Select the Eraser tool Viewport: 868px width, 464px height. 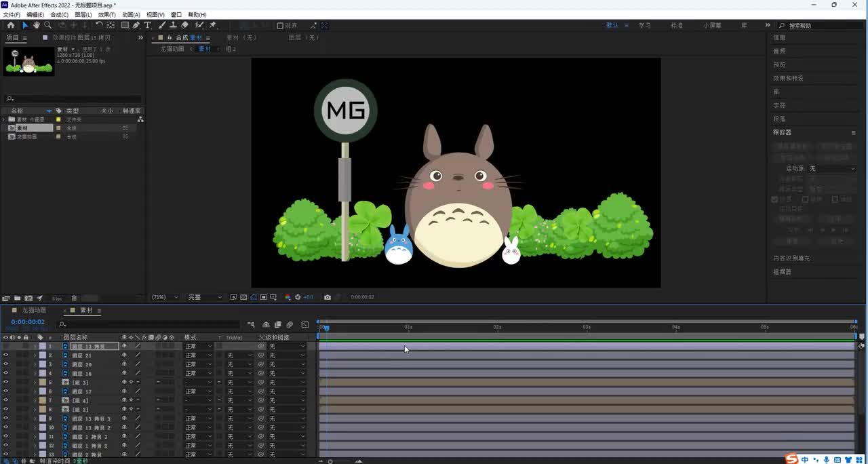[184, 25]
